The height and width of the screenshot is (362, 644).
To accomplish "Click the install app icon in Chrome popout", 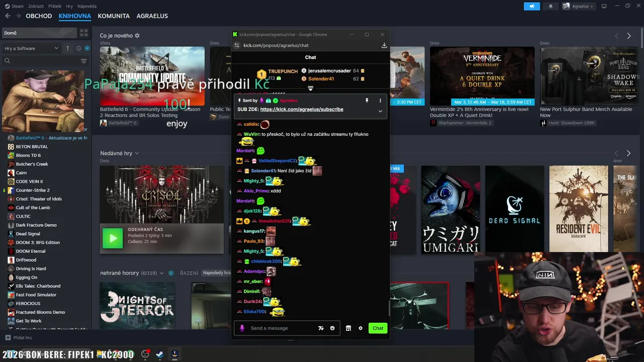I will (x=384, y=45).
